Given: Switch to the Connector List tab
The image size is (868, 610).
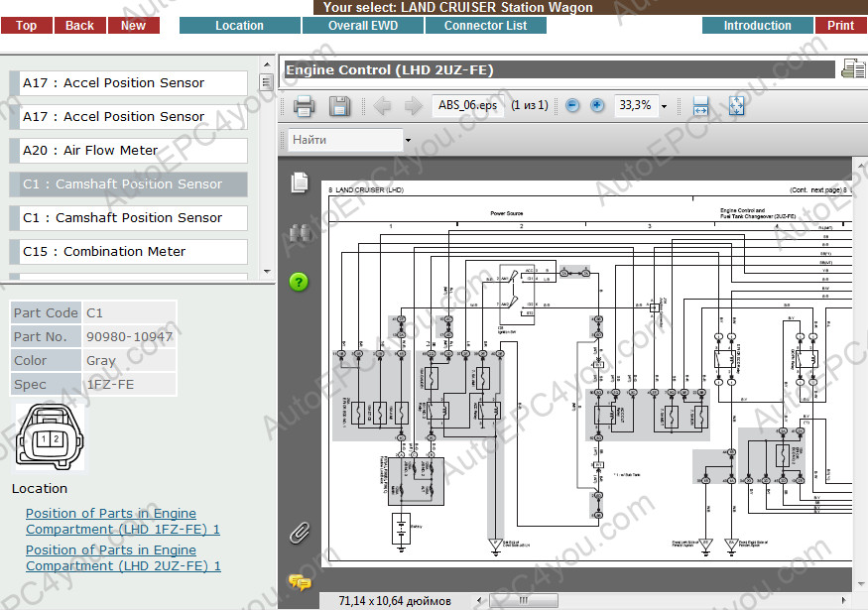Looking at the screenshot, I should pyautogui.click(x=485, y=26).
